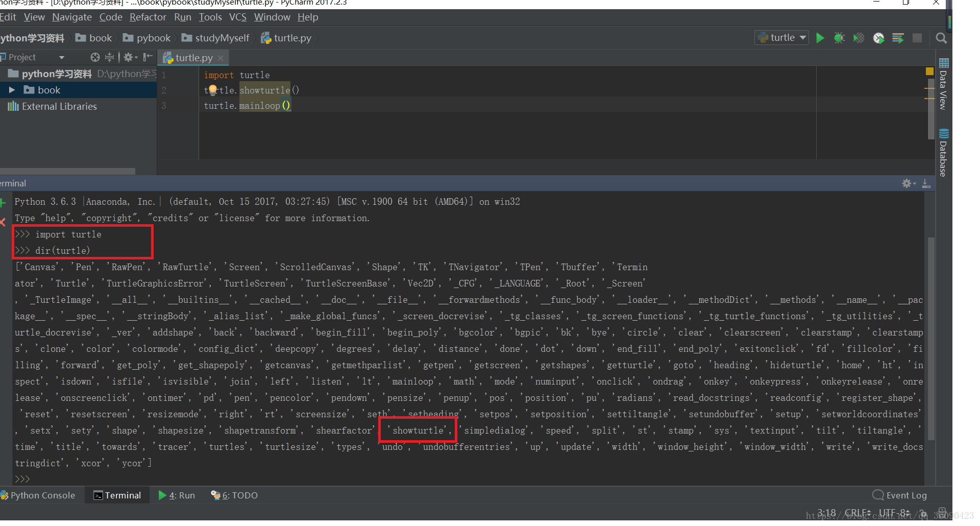Add new terminal session with plus icon
Screen dimensions: 980x526
click(3, 203)
